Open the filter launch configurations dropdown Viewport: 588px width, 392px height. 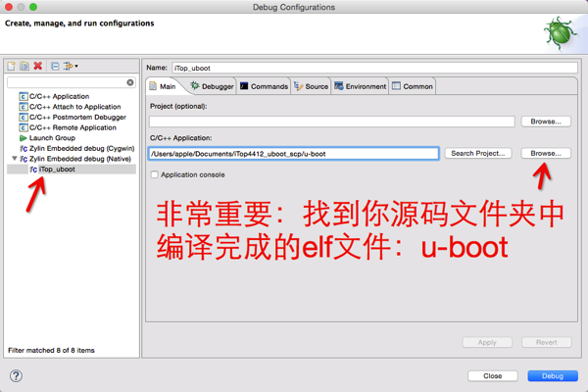click(71, 67)
